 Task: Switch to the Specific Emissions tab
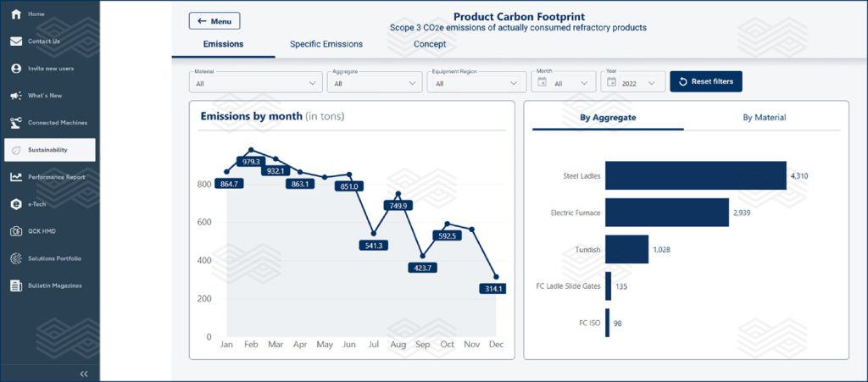click(x=326, y=44)
